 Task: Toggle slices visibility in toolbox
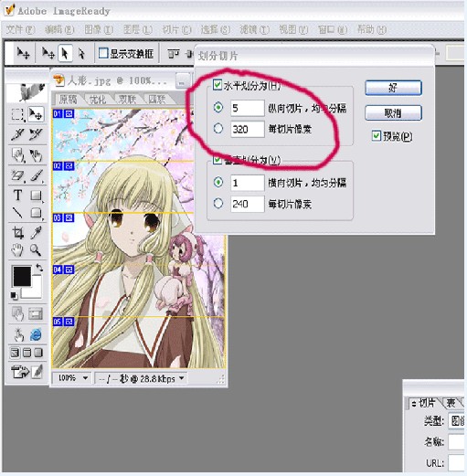(x=36, y=314)
